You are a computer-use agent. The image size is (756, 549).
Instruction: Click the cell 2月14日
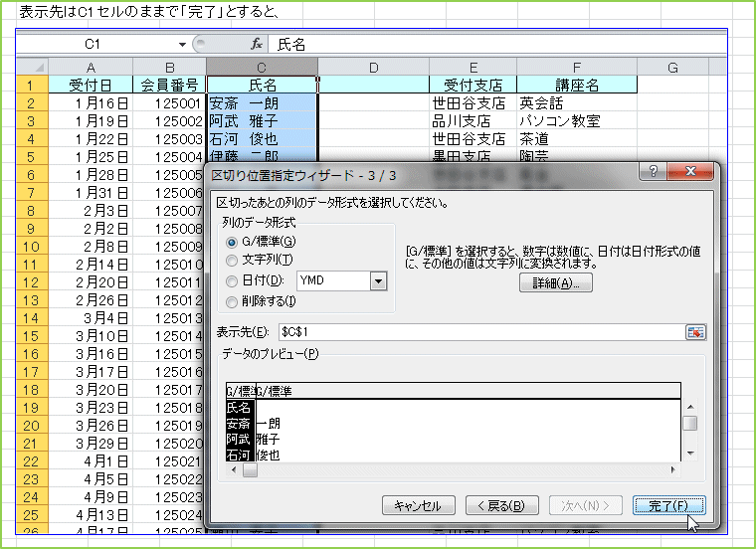[91, 265]
